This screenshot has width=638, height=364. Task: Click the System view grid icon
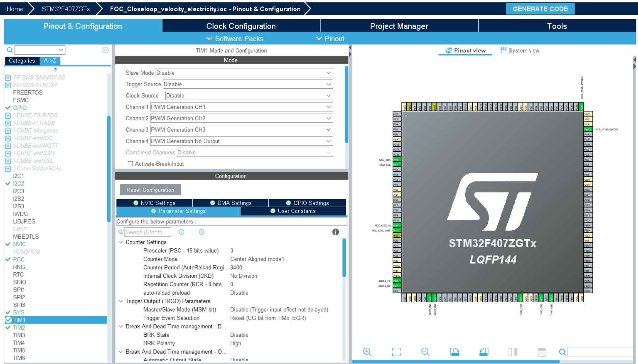pyautogui.click(x=503, y=50)
